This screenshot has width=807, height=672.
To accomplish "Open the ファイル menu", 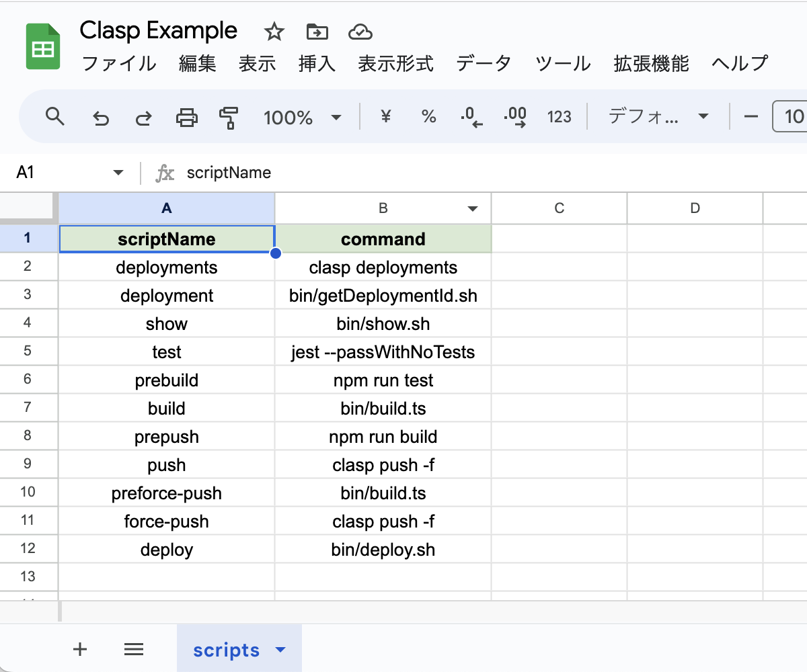I will 119,64.
